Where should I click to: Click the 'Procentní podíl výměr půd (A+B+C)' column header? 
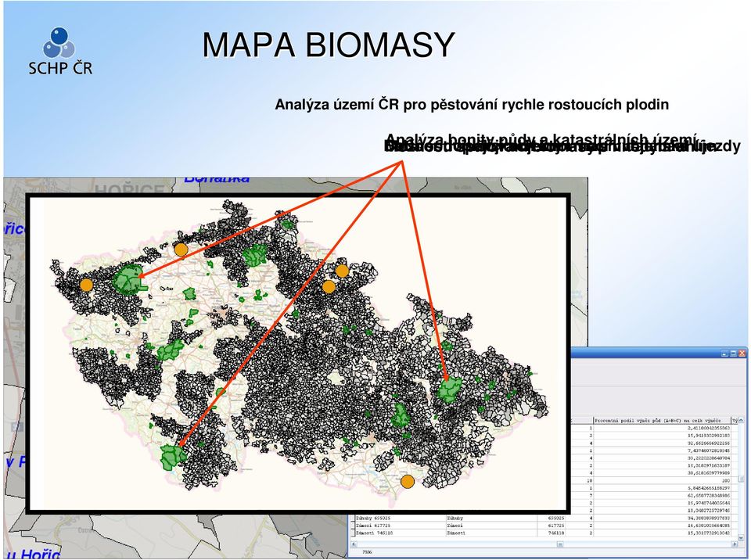coord(662,420)
